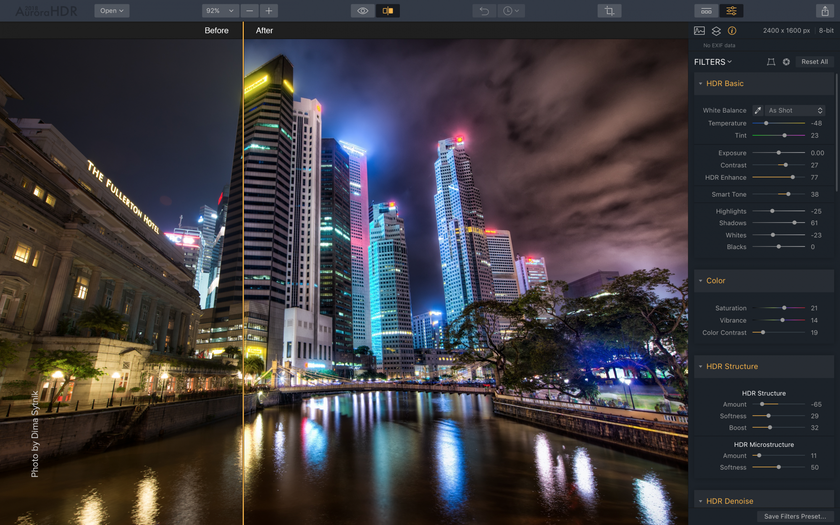840x525 pixels.
Task: Select the HDR Enhance value 77
Action: point(814,177)
